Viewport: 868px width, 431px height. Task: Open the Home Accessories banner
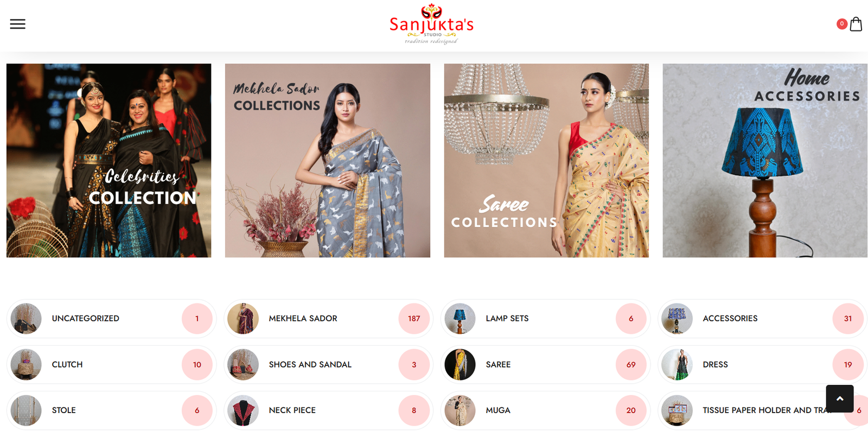[765, 161]
